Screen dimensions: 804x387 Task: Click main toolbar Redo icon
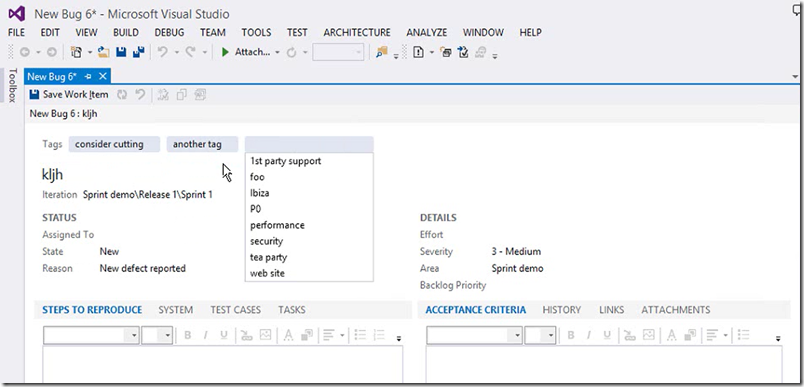(x=191, y=52)
